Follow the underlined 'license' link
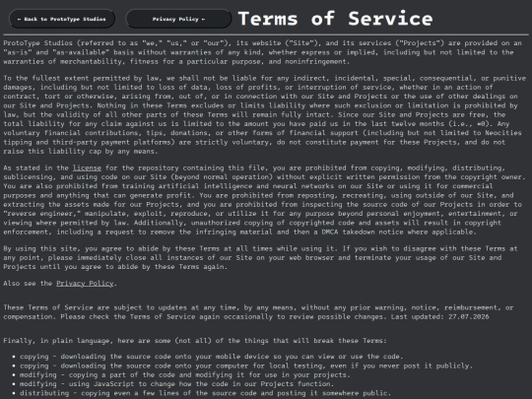Viewport: 532px width, 399px height. click(87, 167)
